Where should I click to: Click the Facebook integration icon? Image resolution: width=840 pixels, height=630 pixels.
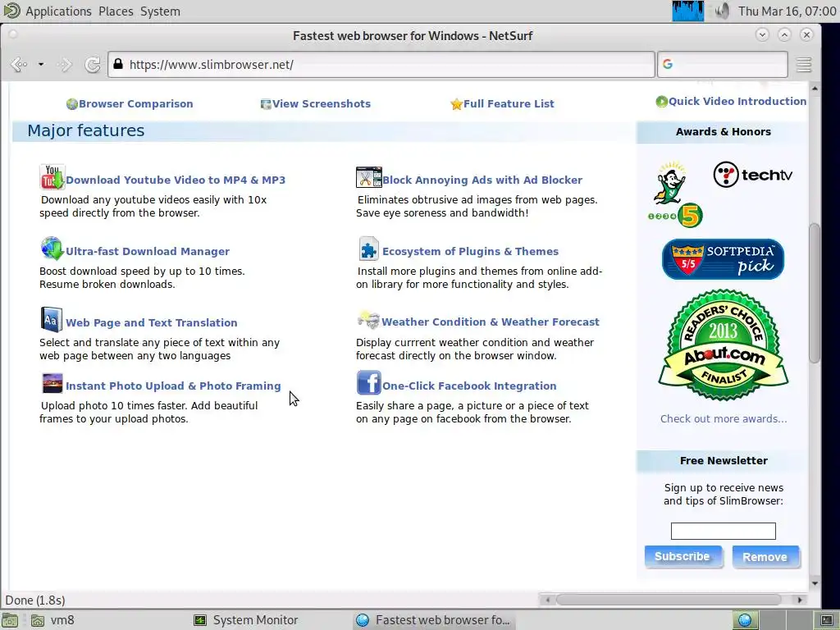[x=368, y=383]
